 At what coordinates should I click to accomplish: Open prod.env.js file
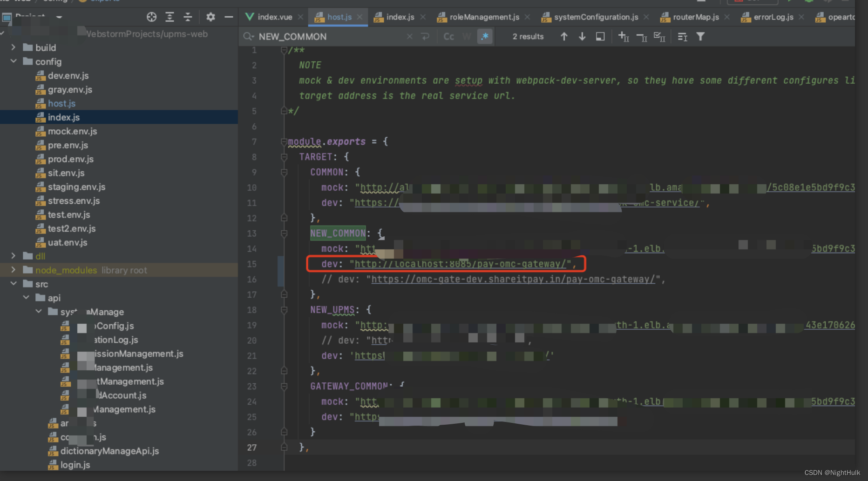click(70, 159)
